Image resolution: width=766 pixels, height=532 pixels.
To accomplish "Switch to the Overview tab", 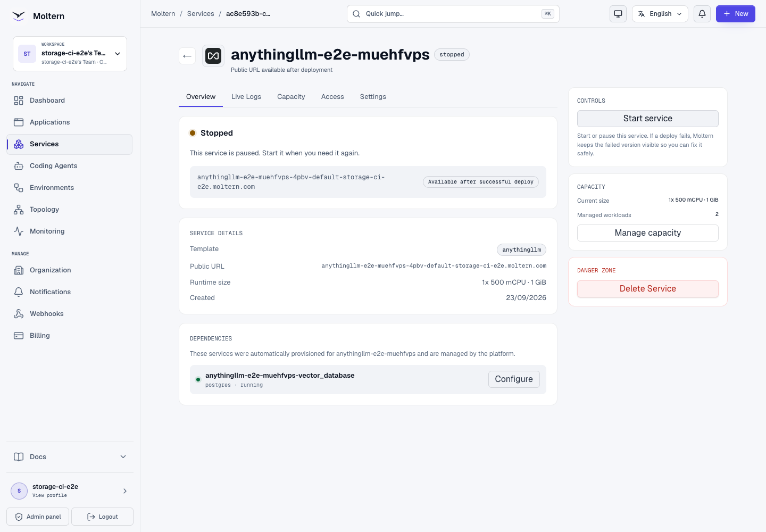I will coord(201,97).
